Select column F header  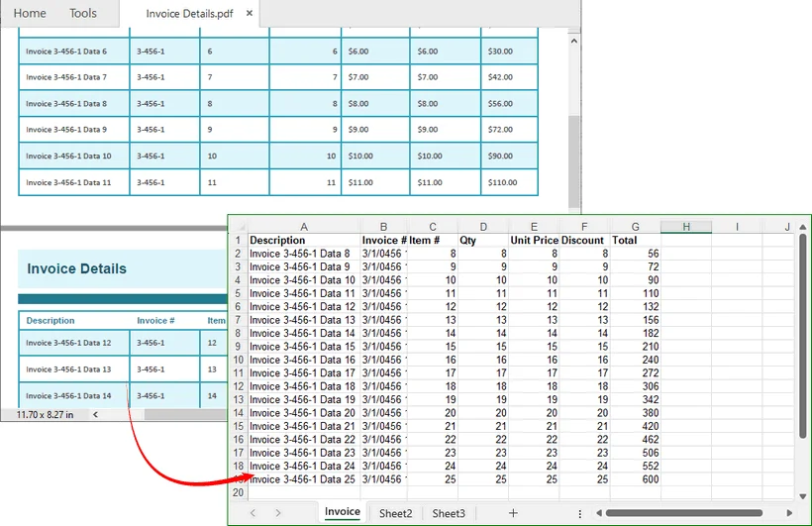(x=584, y=227)
